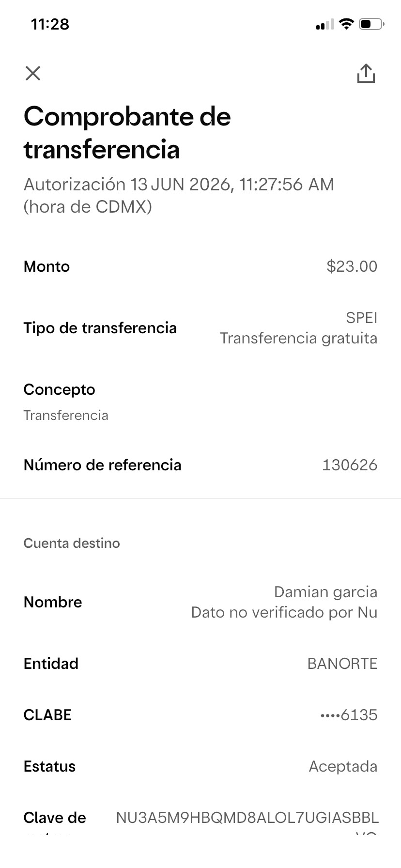
Task: Select the $23.00 amount value
Action: [352, 266]
